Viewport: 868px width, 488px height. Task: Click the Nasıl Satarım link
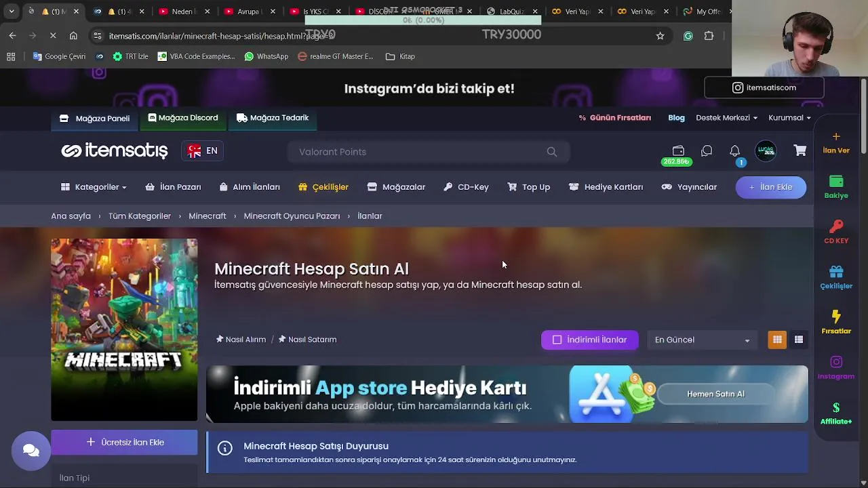pyautogui.click(x=307, y=340)
